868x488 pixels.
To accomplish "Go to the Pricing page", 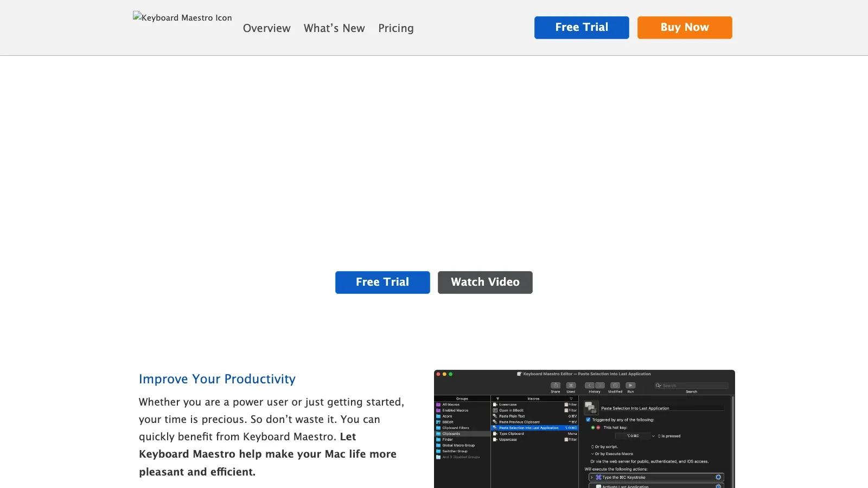I will click(396, 28).
